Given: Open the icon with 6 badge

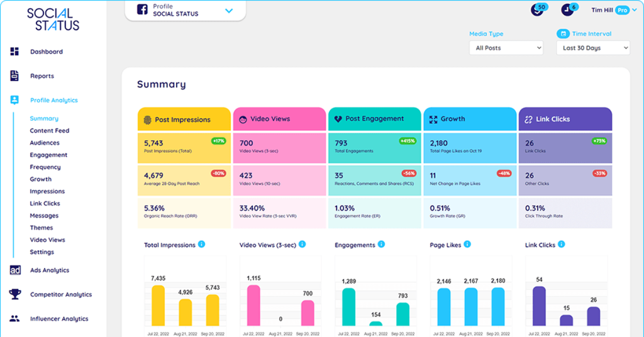Looking at the screenshot, I should [569, 9].
